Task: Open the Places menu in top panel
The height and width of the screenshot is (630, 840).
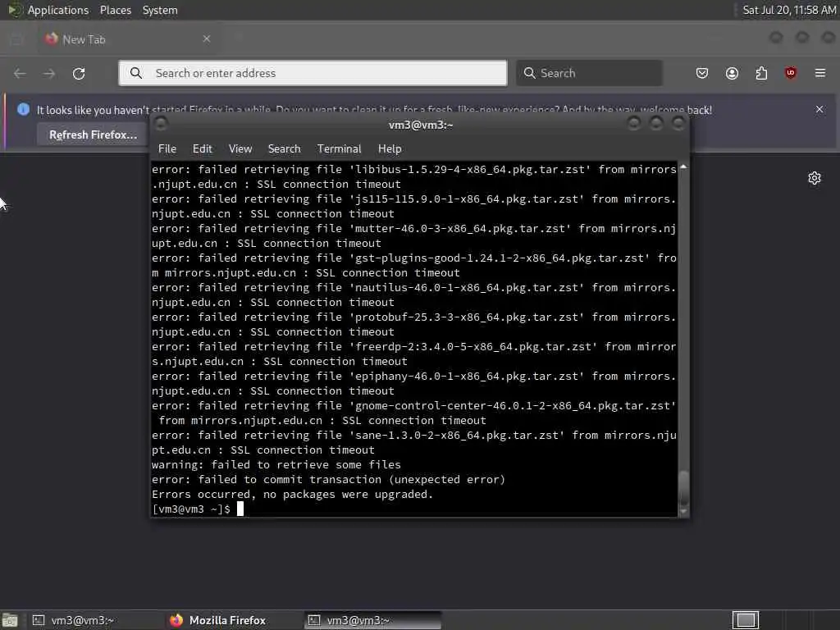Action: 115,10
